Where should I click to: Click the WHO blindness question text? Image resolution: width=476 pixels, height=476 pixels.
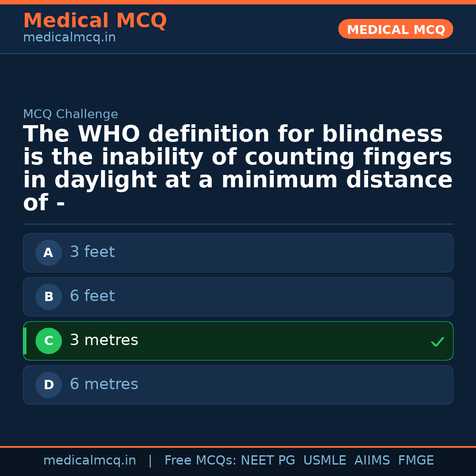point(238,168)
